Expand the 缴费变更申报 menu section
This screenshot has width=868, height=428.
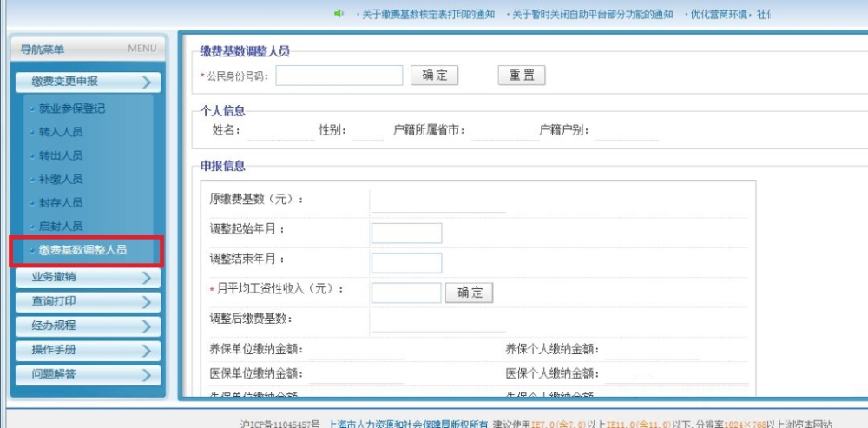pyautogui.click(x=88, y=82)
